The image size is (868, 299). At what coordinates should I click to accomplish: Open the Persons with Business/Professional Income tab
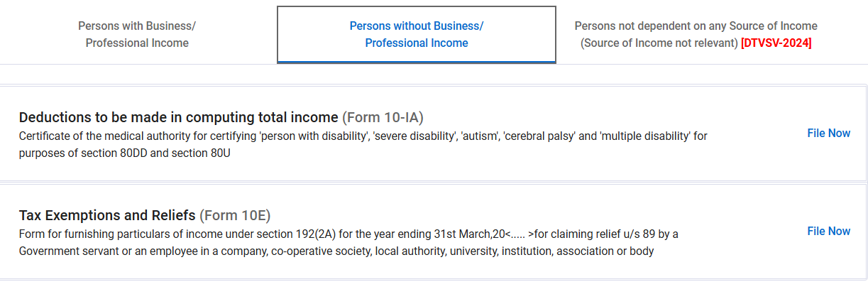click(x=137, y=34)
